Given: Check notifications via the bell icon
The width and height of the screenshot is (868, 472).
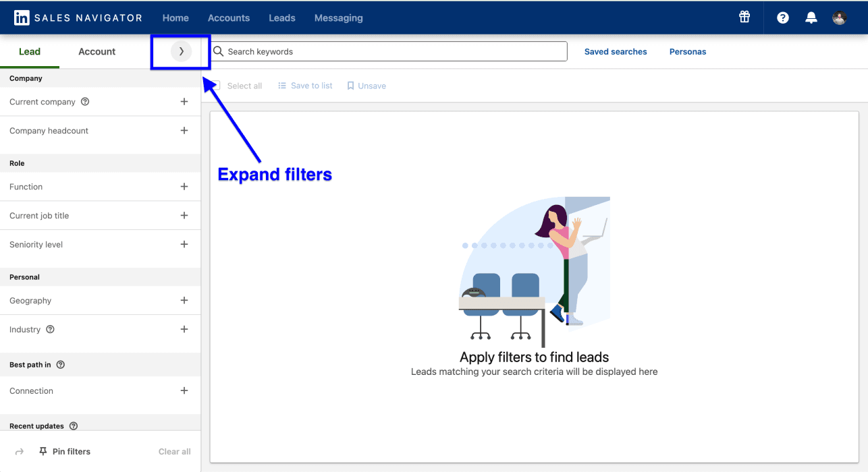Looking at the screenshot, I should [811, 18].
